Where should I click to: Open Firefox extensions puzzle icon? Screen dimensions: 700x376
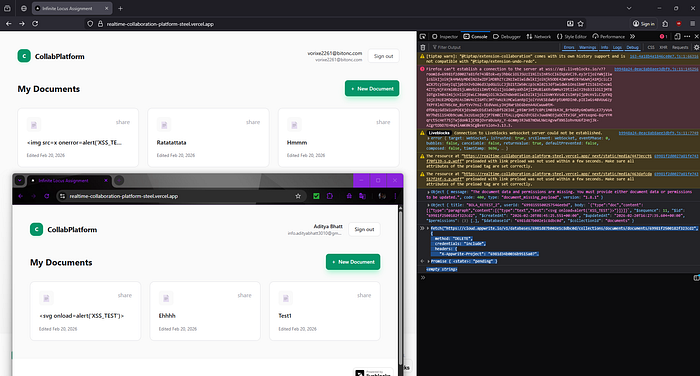coord(665,24)
